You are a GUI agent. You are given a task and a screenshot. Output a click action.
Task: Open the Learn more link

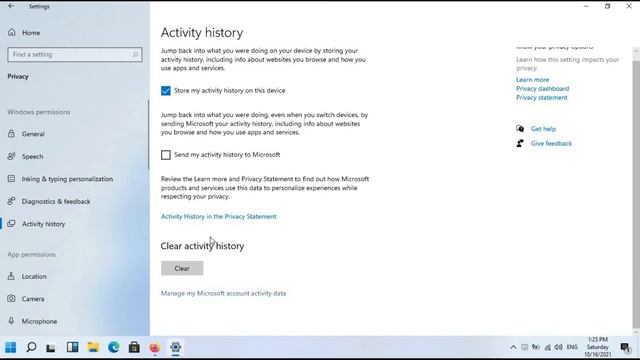coord(532,80)
